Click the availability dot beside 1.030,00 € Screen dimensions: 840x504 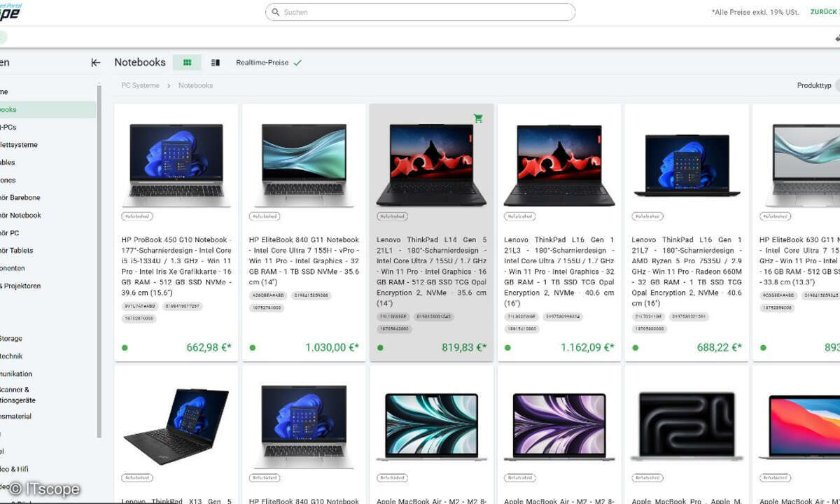point(252,347)
